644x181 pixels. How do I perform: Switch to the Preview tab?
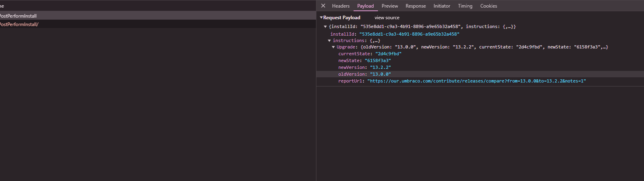pos(390,6)
